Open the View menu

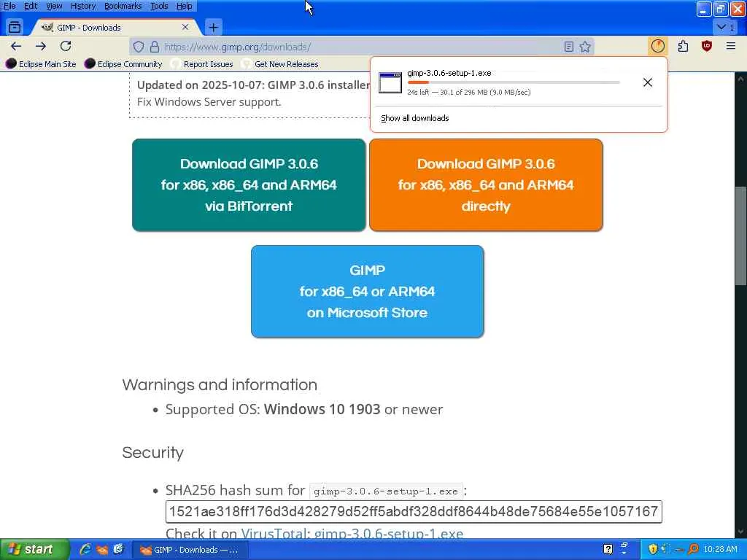pyautogui.click(x=54, y=6)
